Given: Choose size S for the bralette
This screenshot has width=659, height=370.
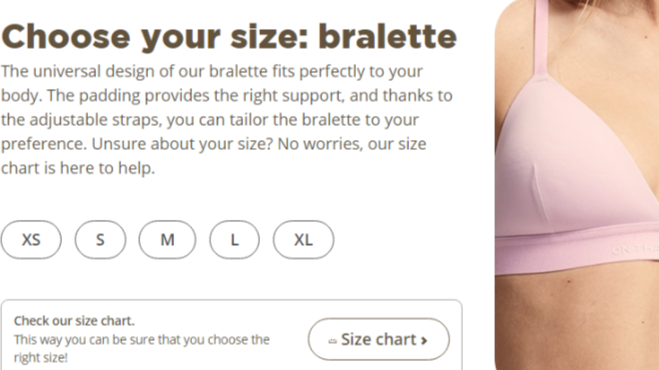Looking at the screenshot, I should pos(100,240).
